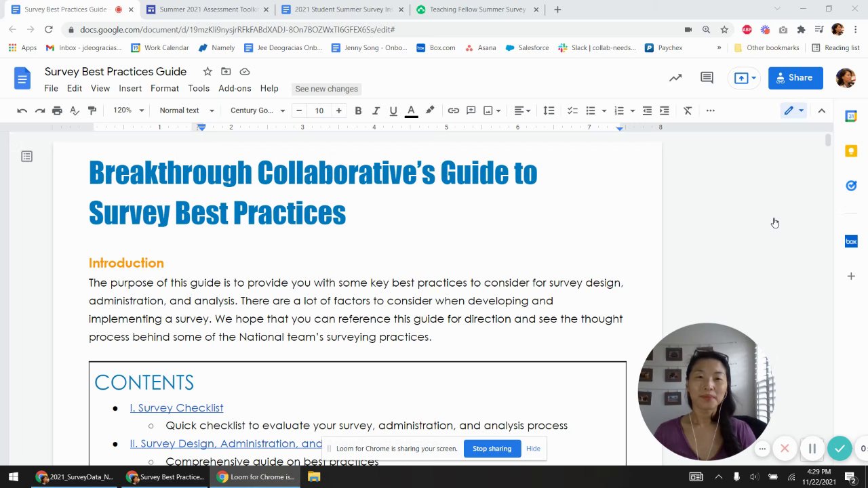This screenshot has height=488, width=868.
Task: Pause the Loom recording
Action: coord(812,449)
